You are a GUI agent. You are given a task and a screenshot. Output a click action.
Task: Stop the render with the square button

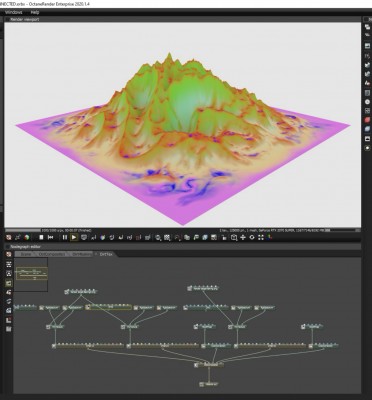pos(41,237)
